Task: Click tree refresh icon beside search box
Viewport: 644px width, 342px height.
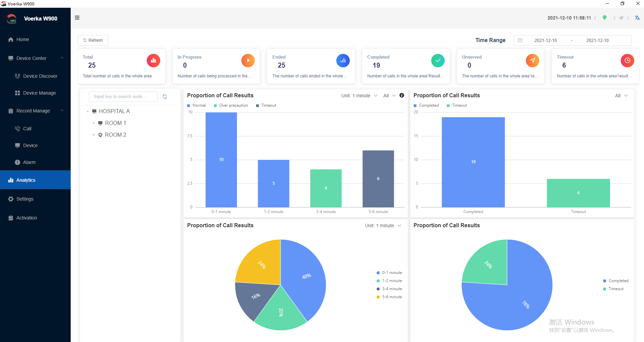Action: click(x=165, y=97)
